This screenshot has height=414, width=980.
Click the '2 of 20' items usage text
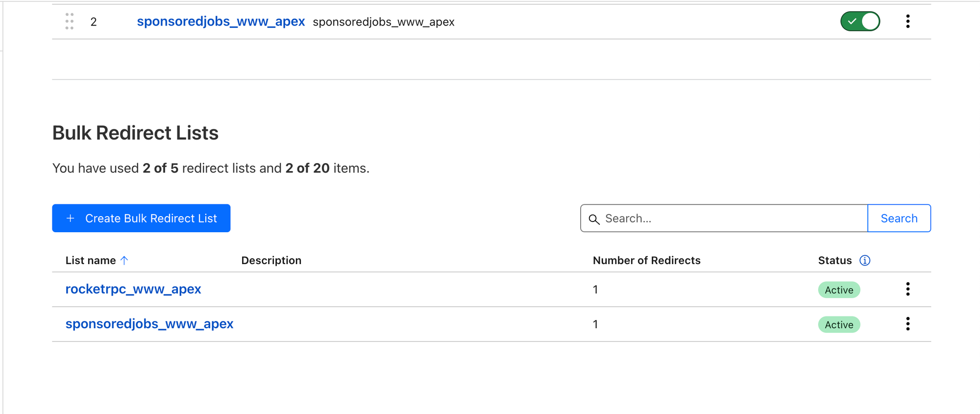click(307, 168)
